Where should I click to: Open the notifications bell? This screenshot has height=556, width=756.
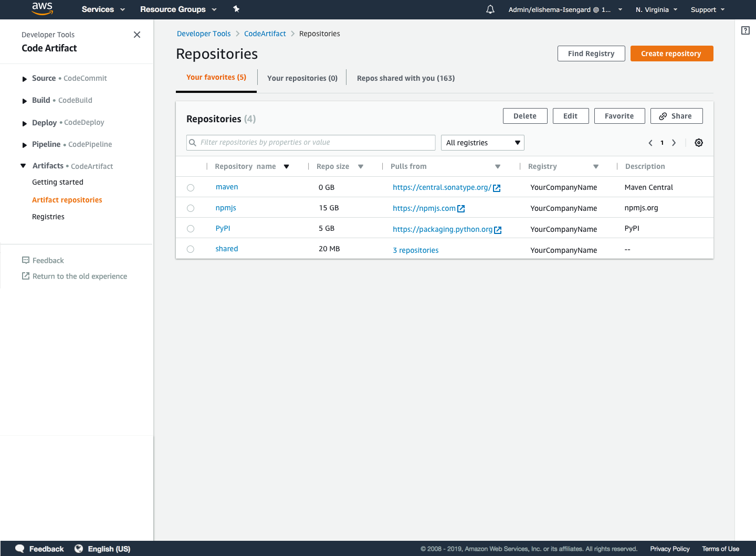[x=490, y=9]
